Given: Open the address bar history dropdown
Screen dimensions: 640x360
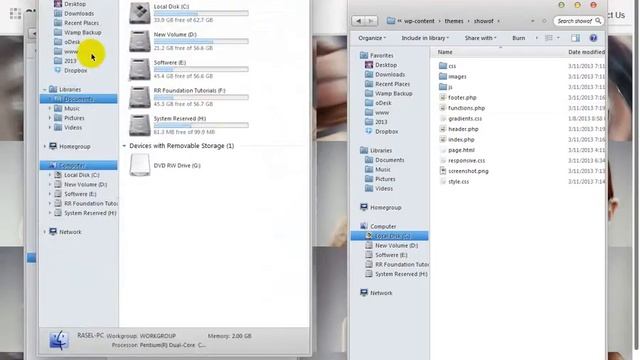Looking at the screenshot, I should coord(532,21).
